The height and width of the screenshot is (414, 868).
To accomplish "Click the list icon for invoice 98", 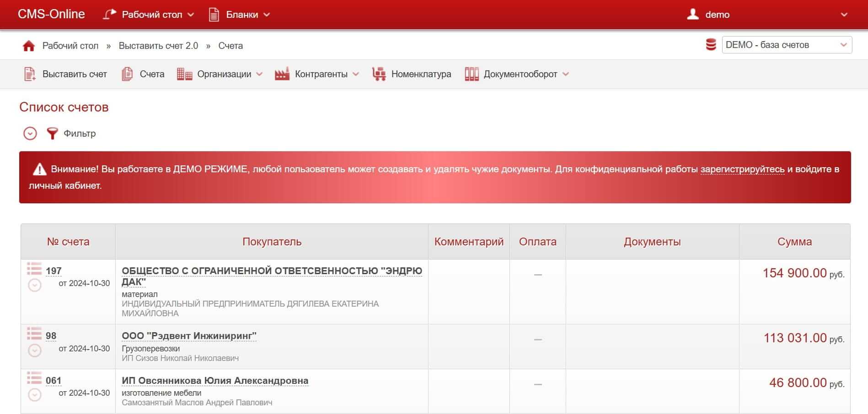I will 34,333.
